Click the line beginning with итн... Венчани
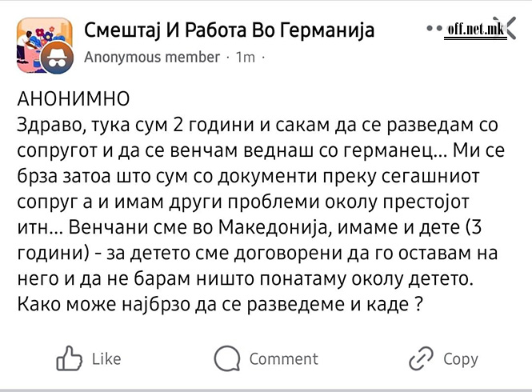The width and height of the screenshot is (532, 392). [250, 228]
